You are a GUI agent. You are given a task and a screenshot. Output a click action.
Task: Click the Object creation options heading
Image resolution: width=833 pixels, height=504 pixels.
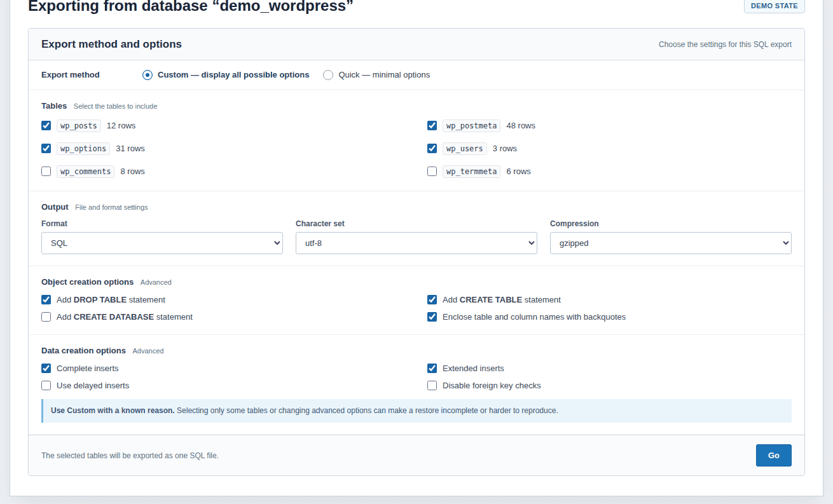[88, 282]
